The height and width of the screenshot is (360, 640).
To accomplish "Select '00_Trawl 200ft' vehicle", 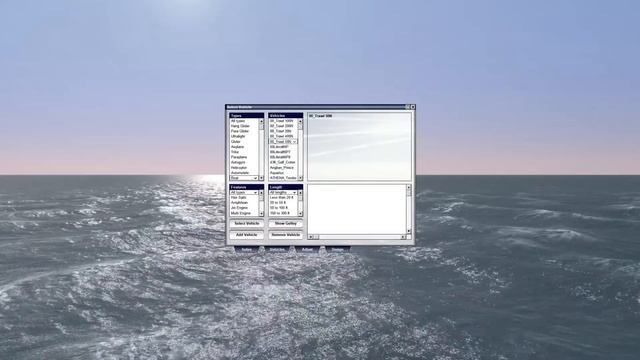I will coord(282,126).
